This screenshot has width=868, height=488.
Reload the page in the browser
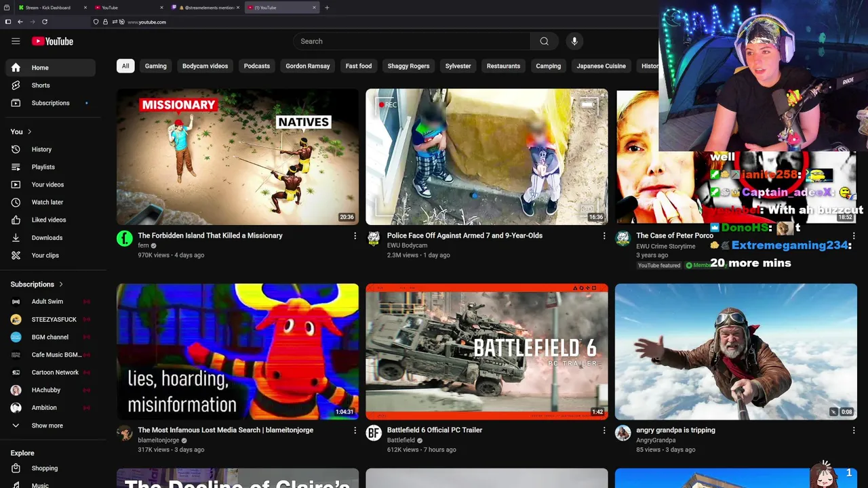(45, 22)
